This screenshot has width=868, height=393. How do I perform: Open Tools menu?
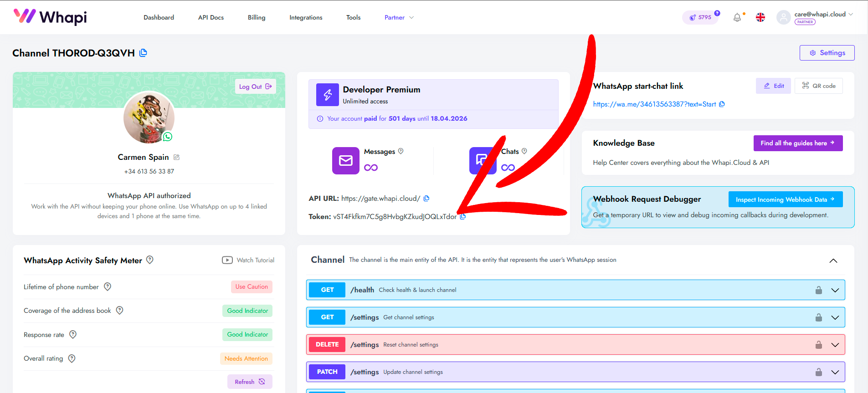pos(353,17)
